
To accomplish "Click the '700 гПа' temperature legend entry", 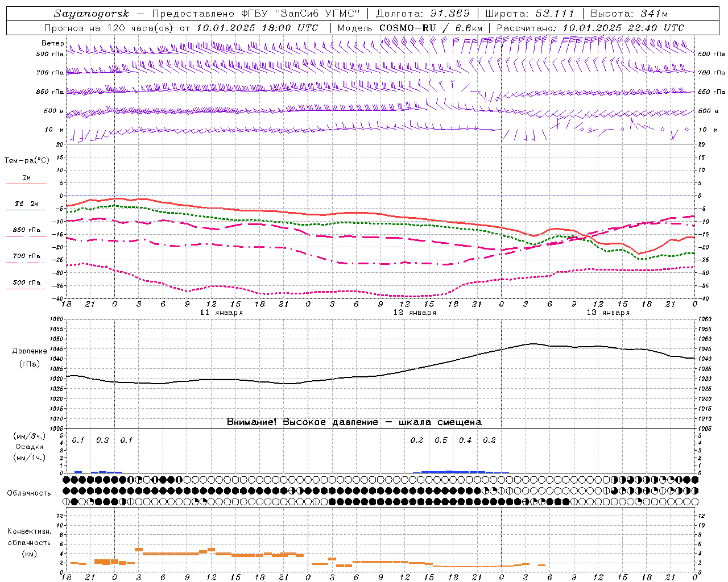I will tap(26, 256).
